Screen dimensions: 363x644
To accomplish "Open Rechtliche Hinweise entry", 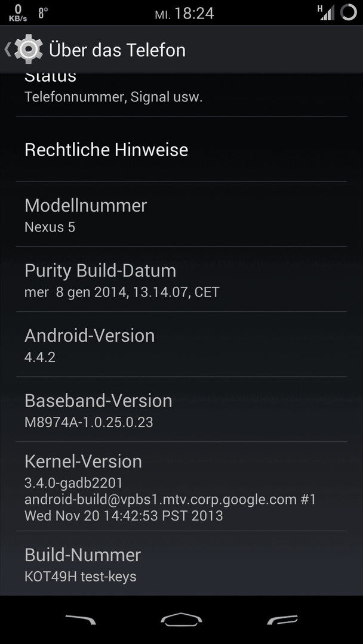I will click(181, 149).
